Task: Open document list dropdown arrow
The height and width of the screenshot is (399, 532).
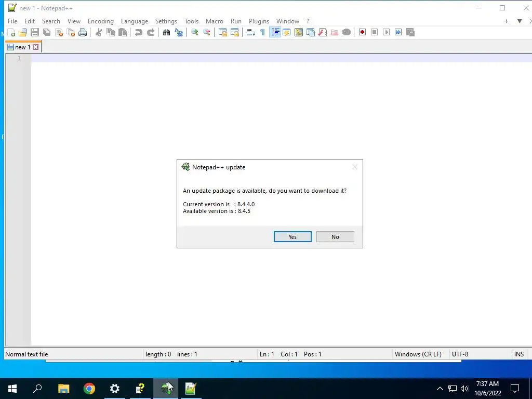Action: [520, 21]
